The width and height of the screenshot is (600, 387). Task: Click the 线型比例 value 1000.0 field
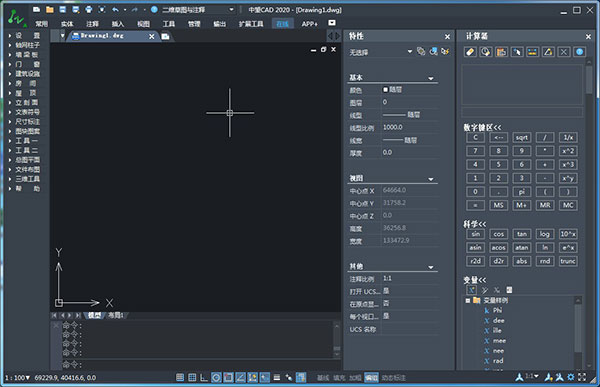410,127
